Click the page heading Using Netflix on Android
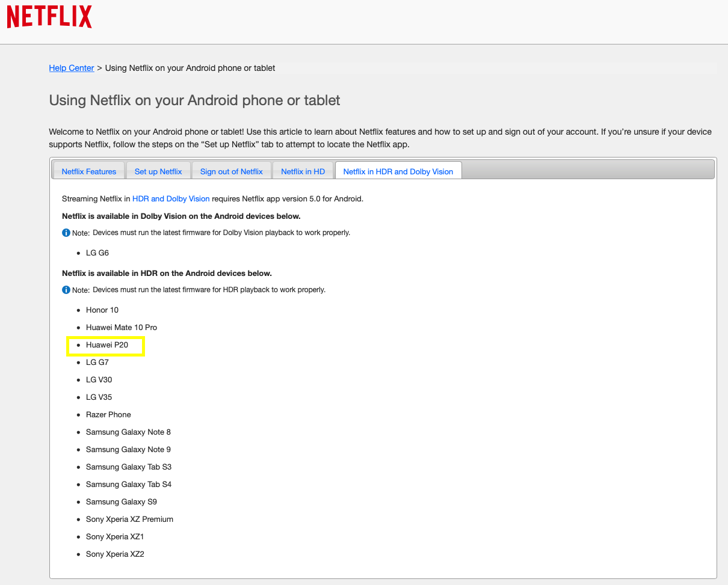 [x=195, y=100]
